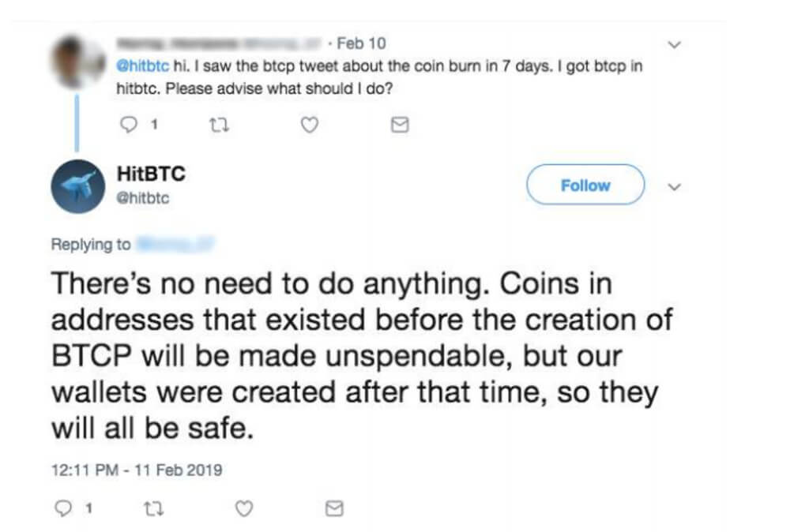
Task: Click envelope icon under HitBTC's tweet
Action: [x=335, y=509]
